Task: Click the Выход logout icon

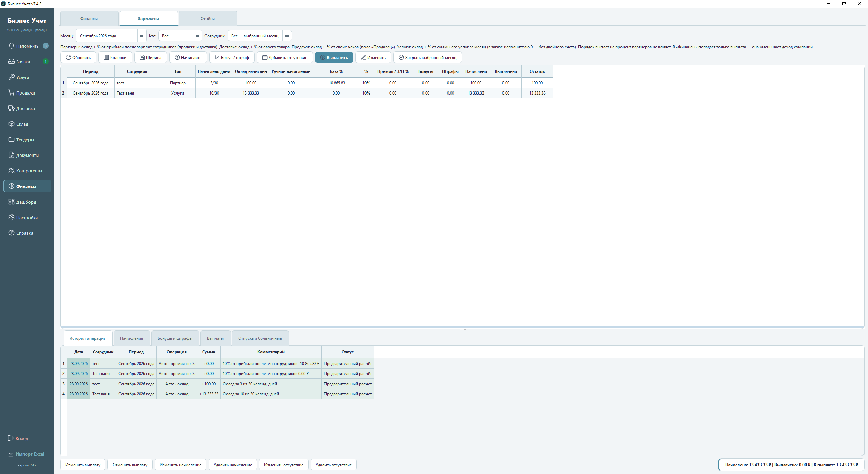Action: (11, 438)
